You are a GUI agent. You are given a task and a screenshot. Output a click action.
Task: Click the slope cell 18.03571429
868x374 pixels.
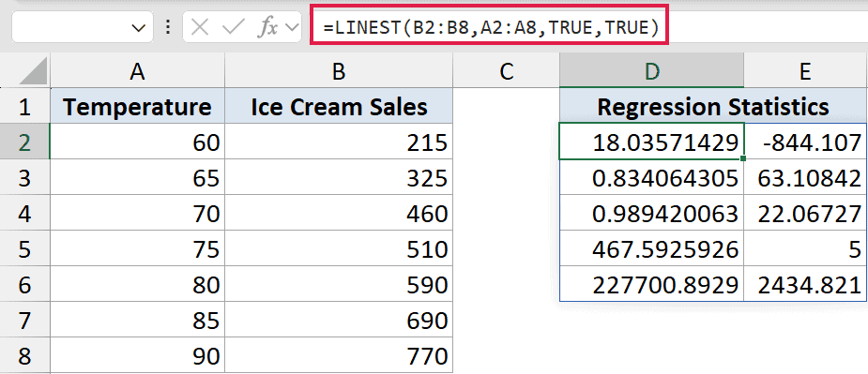pos(651,142)
